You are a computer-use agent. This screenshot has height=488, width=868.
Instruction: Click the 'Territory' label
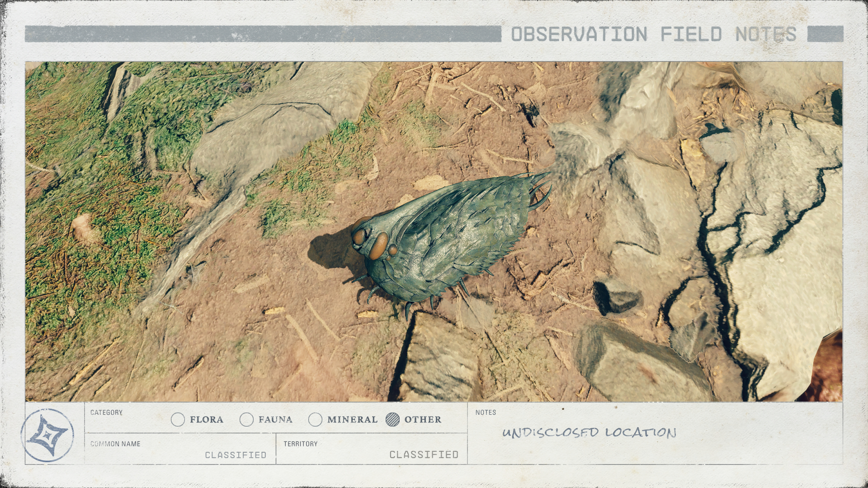[301, 444]
